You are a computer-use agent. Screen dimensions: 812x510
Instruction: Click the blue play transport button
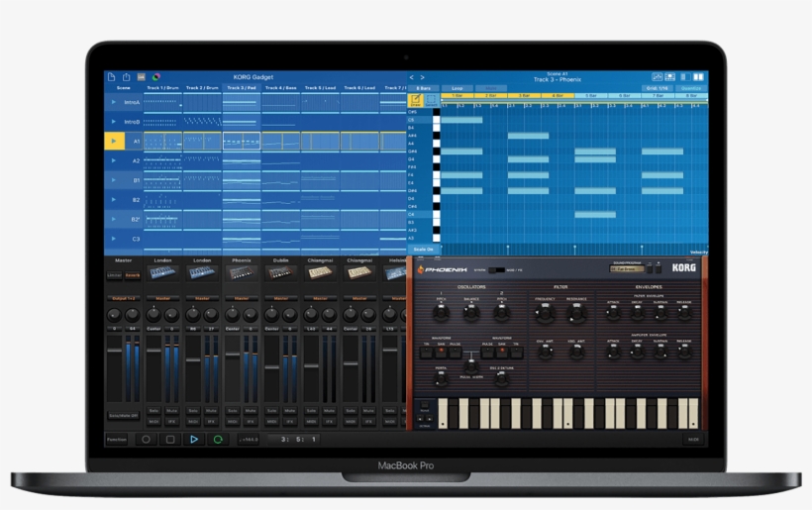(194, 440)
